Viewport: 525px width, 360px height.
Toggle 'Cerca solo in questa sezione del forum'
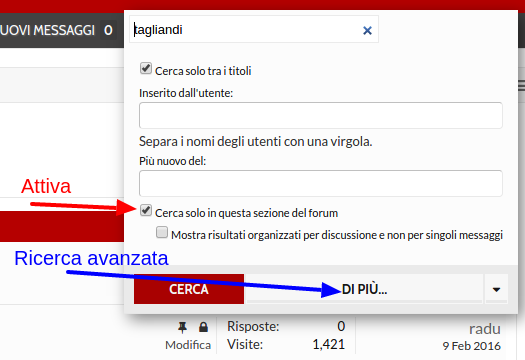146,210
